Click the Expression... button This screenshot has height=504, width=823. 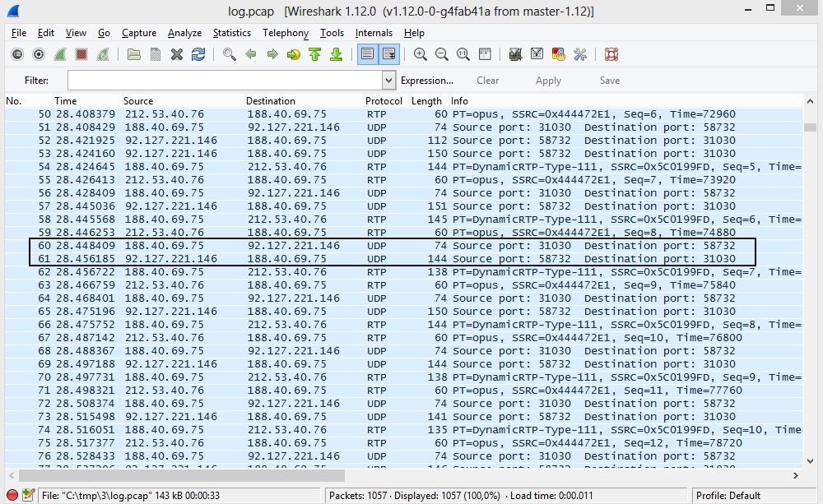(x=426, y=81)
